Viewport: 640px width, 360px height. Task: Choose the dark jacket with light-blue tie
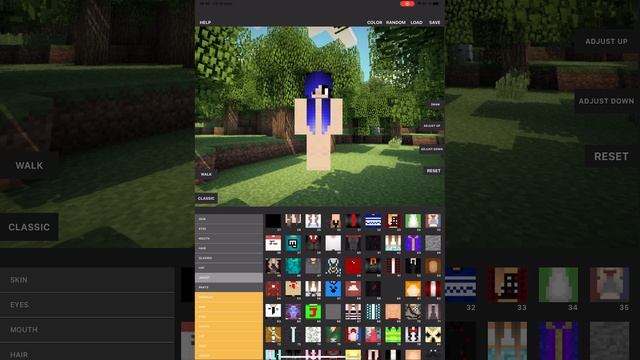tap(293, 334)
